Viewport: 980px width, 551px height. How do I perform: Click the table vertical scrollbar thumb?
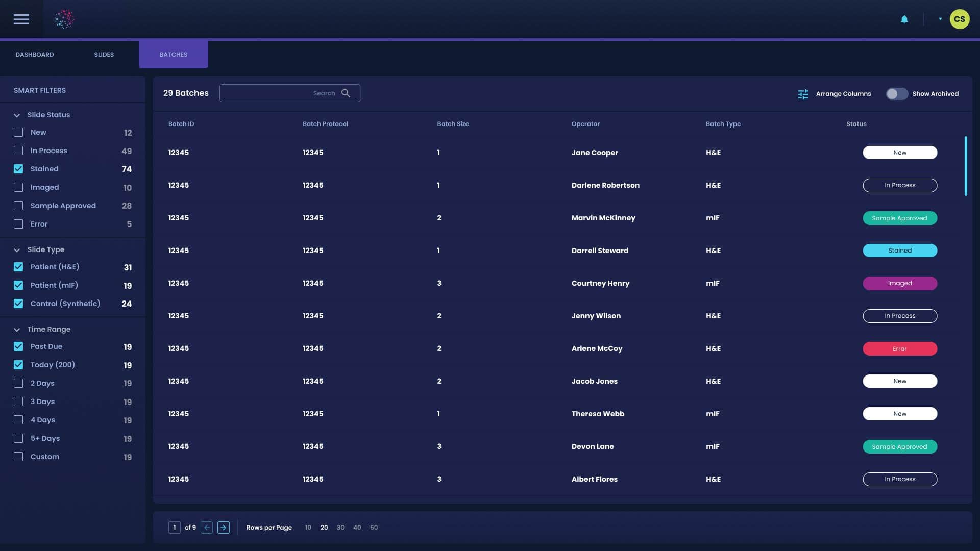coord(966,166)
